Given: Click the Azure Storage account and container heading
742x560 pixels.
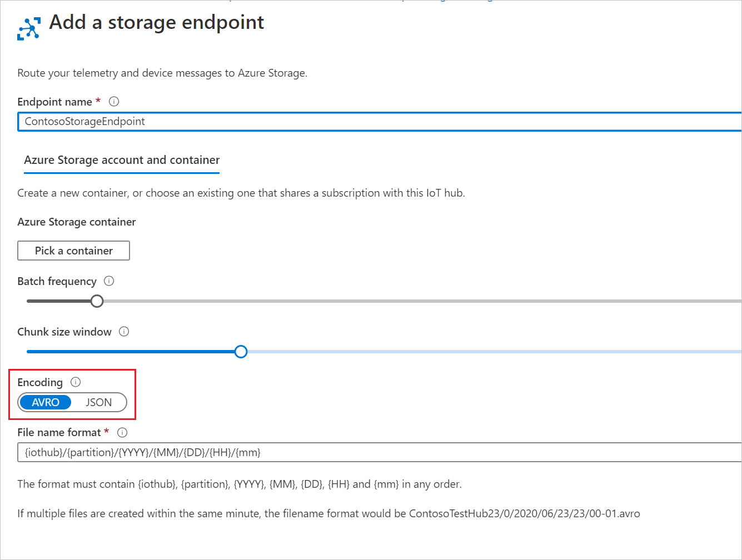Looking at the screenshot, I should 121,160.
